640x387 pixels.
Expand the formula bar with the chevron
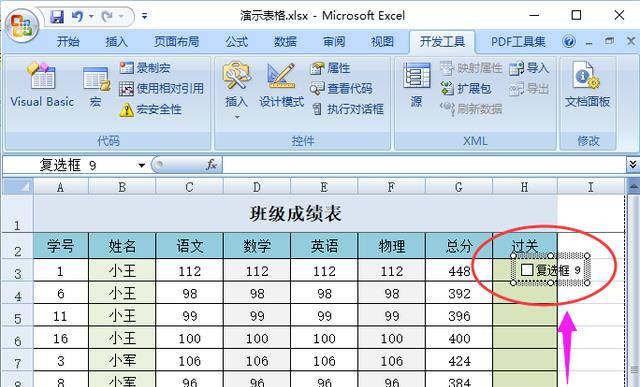632,165
